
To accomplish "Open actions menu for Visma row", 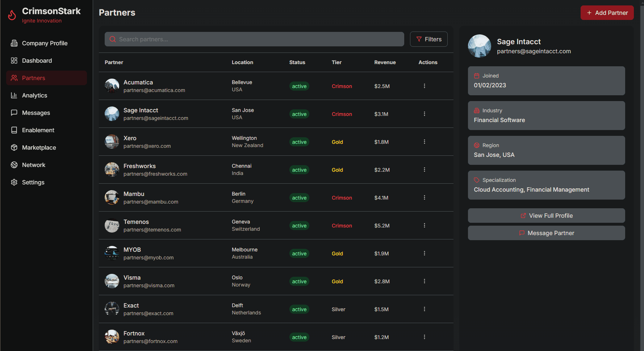I will click(x=425, y=281).
